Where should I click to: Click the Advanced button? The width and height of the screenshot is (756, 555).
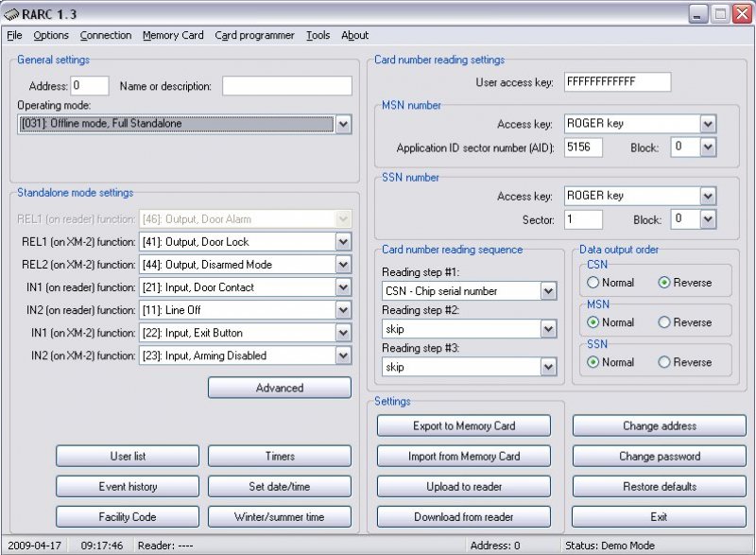click(279, 388)
